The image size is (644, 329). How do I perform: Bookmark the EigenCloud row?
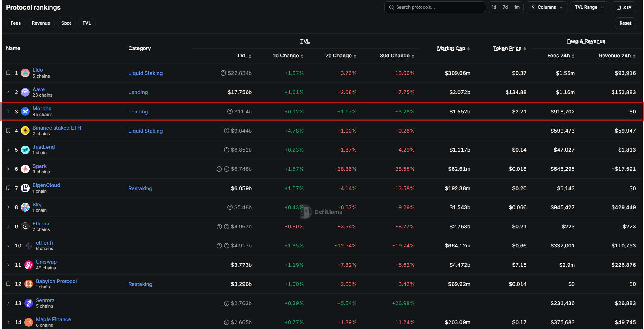coord(8,188)
